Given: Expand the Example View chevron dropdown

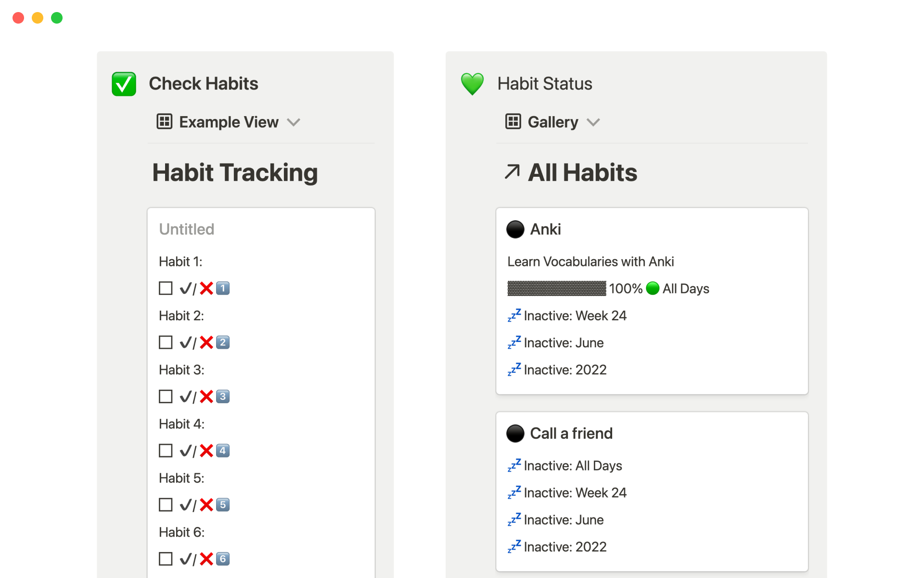Looking at the screenshot, I should [294, 122].
